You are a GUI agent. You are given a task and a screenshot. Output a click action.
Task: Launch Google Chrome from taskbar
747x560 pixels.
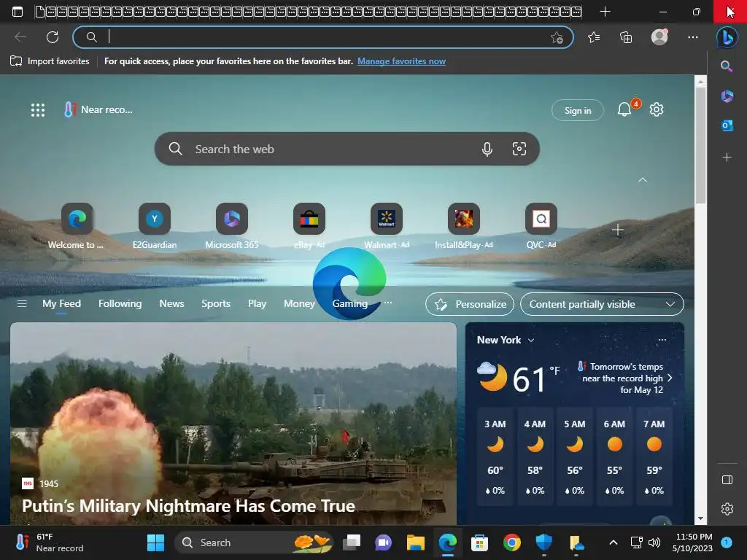point(511,542)
